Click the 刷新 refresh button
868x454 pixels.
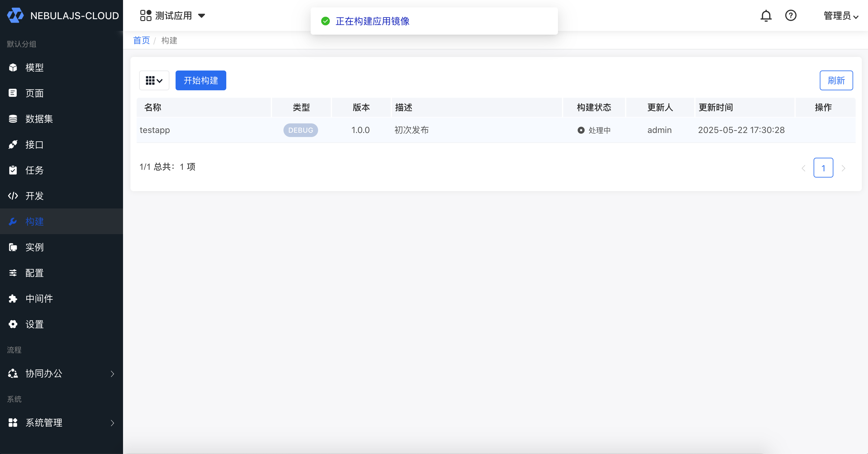[836, 80]
